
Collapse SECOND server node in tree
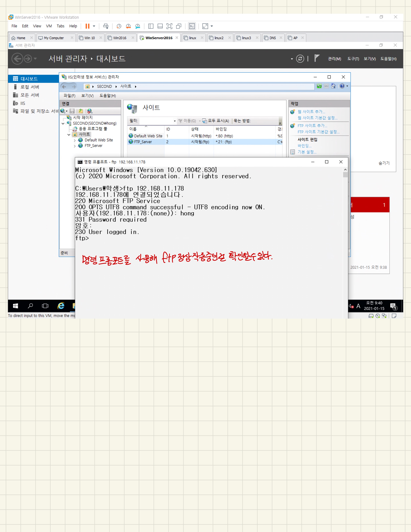pyautogui.click(x=63, y=123)
